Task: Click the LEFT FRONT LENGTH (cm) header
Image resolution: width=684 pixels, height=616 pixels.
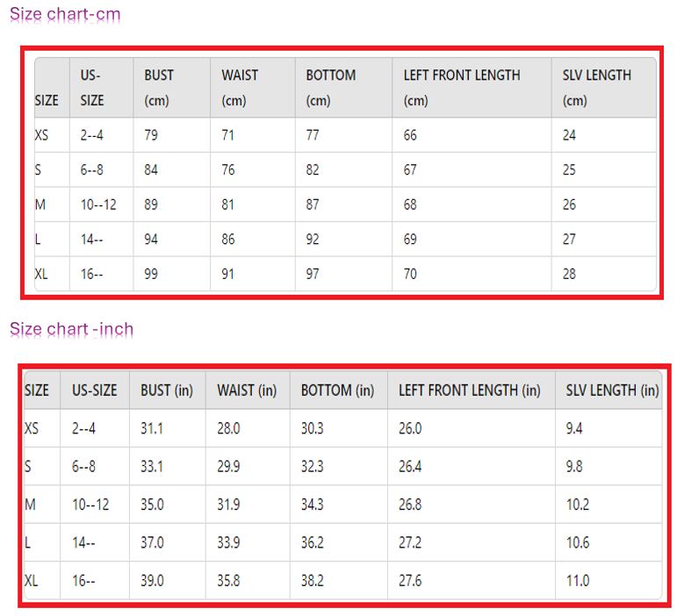Action: pyautogui.click(x=461, y=88)
